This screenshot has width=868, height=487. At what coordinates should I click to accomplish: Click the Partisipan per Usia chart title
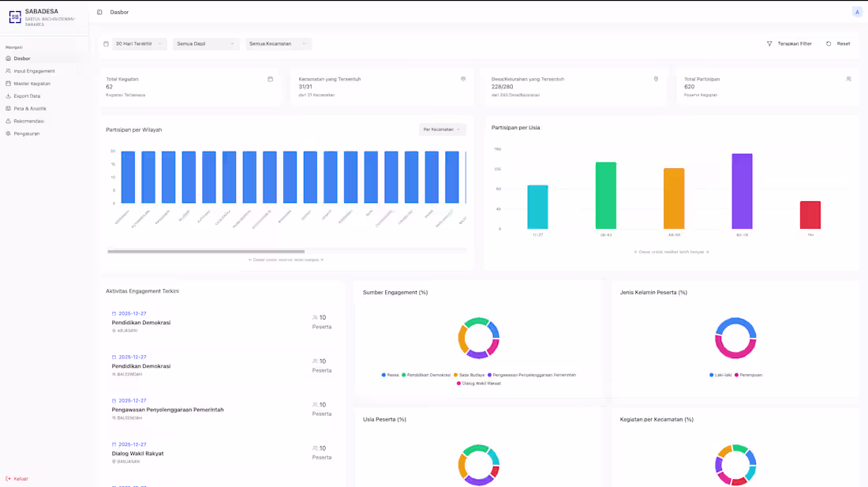(x=515, y=128)
